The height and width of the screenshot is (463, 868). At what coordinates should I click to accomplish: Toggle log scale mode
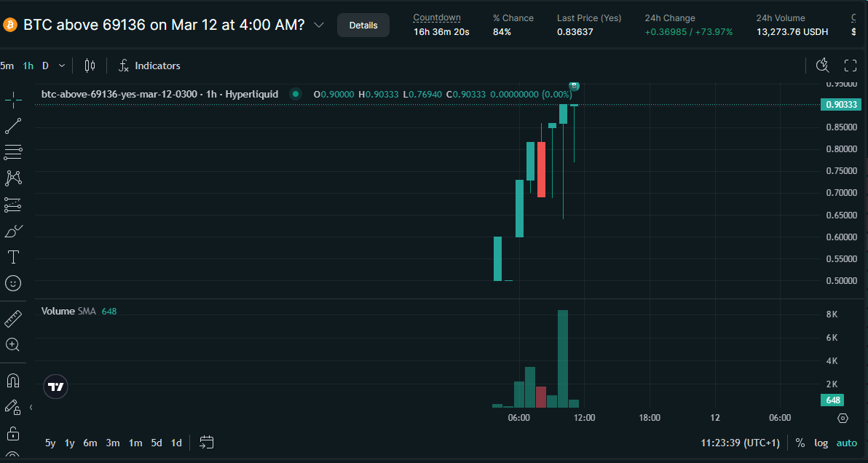coord(821,443)
